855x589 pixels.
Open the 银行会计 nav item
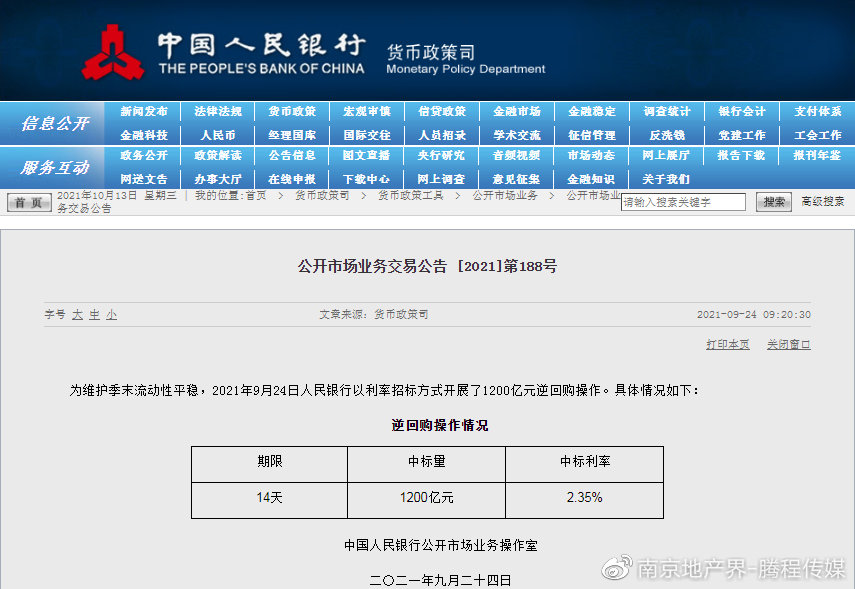pos(742,111)
